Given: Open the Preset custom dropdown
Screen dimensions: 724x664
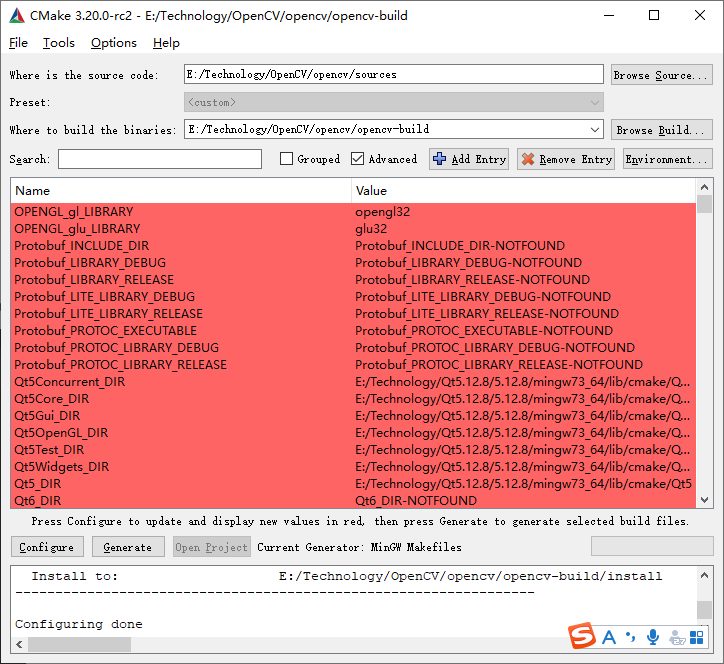Looking at the screenshot, I should 394,102.
